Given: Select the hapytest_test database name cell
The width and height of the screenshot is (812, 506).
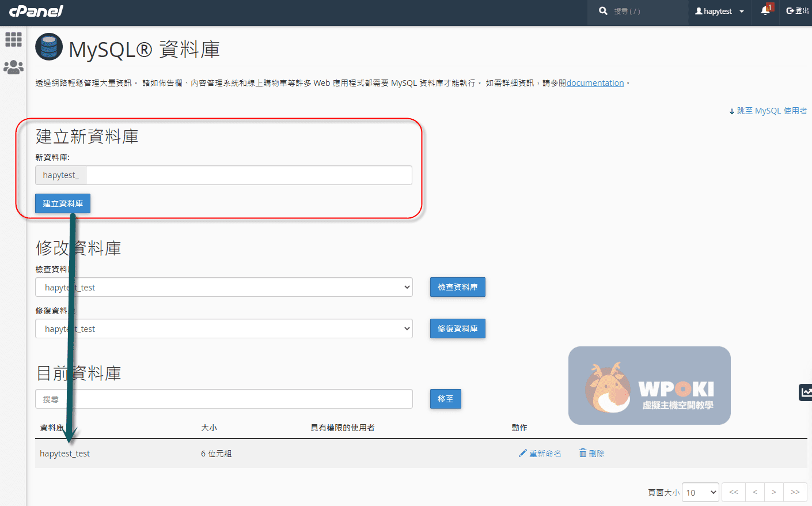Looking at the screenshot, I should coord(65,454).
